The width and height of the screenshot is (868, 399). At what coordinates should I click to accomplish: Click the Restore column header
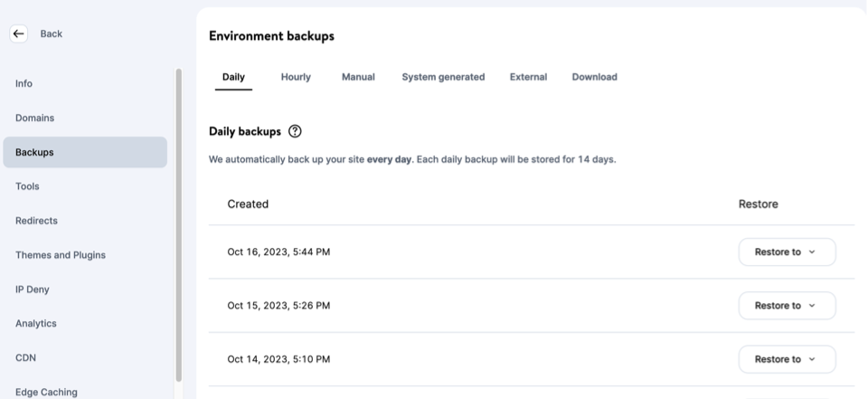click(x=759, y=204)
